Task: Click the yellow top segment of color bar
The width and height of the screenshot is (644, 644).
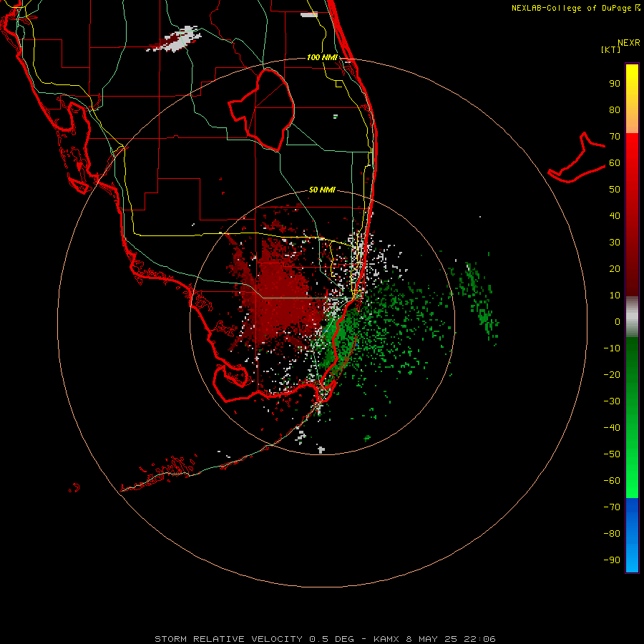Action: 632,99
